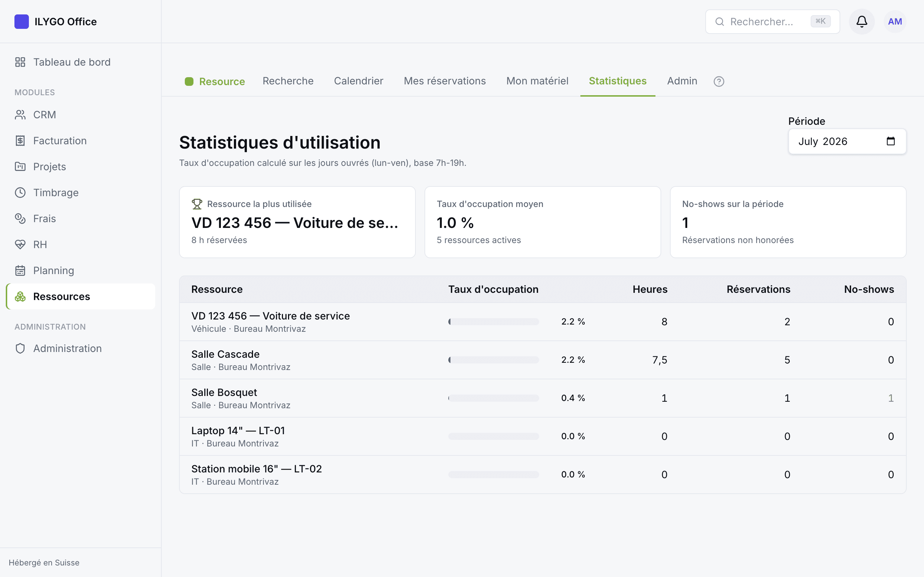The height and width of the screenshot is (577, 924).
Task: Focus the Rechercher search field
Action: (772, 21)
